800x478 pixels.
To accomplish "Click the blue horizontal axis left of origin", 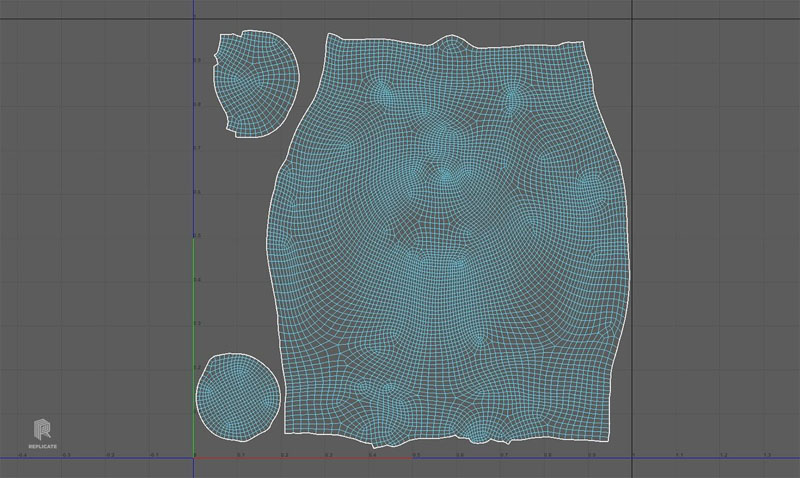I will (100, 458).
